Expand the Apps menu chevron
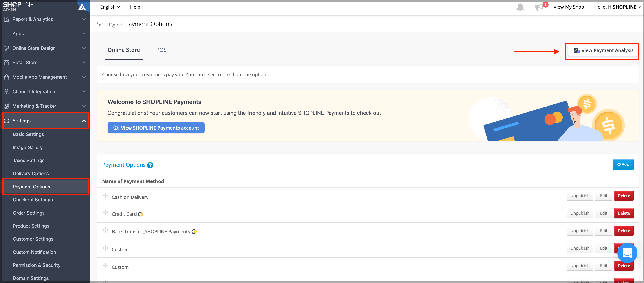Screen dimensions: 644x283 click(84, 34)
